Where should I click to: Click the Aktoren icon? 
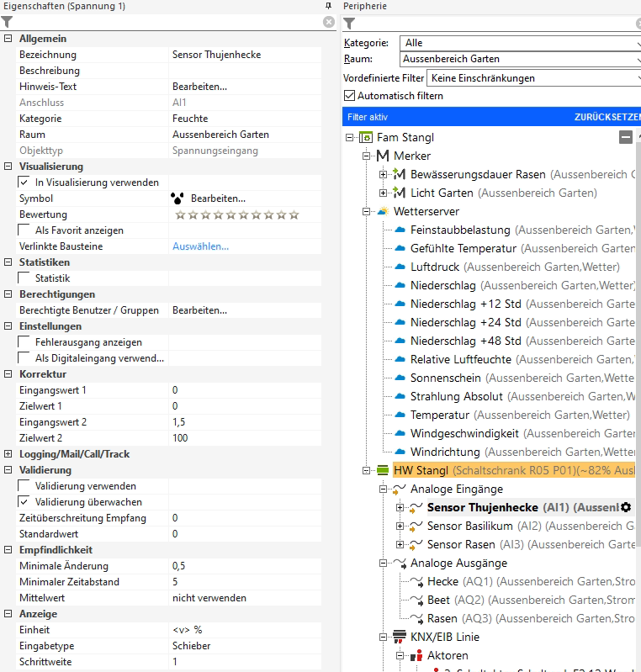click(416, 655)
